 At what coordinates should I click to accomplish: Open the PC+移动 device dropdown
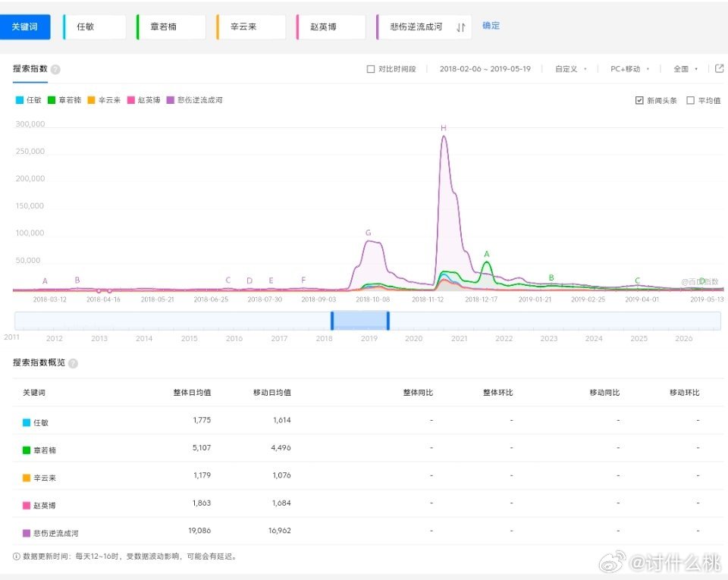coord(629,69)
